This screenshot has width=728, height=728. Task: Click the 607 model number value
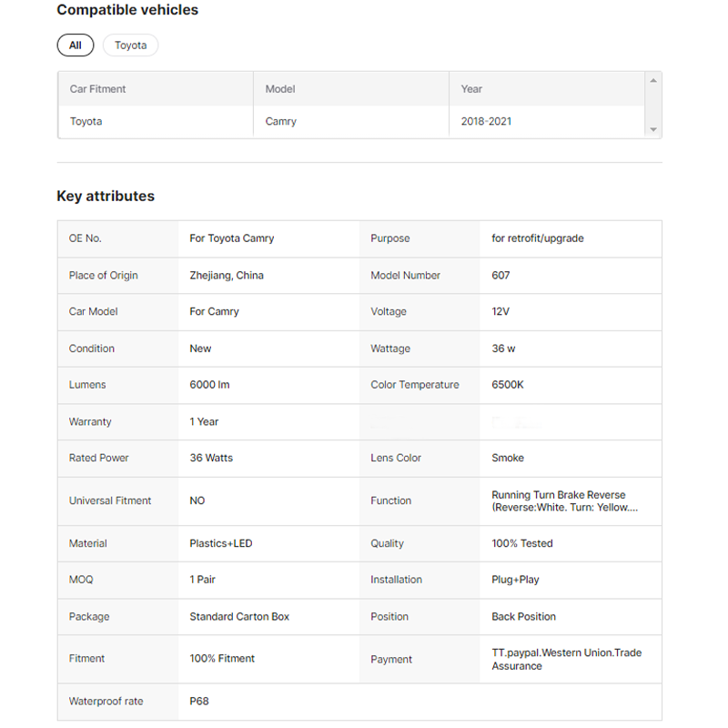[500, 276]
